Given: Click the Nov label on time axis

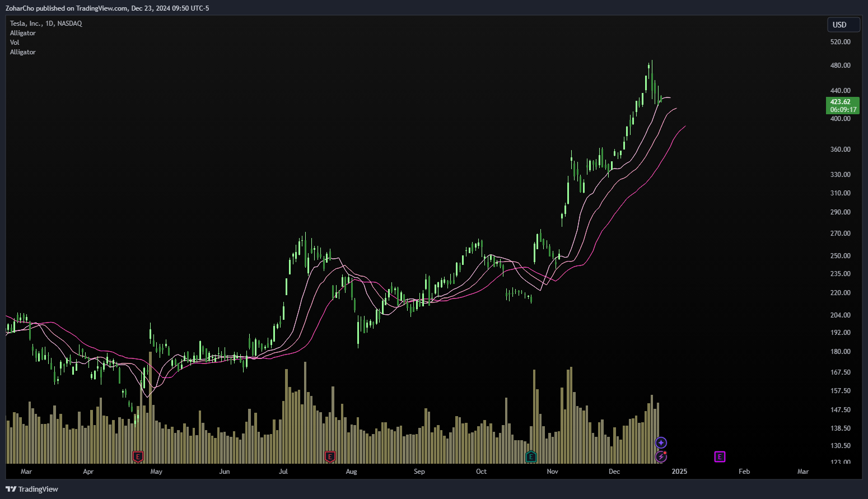Looking at the screenshot, I should tap(552, 472).
